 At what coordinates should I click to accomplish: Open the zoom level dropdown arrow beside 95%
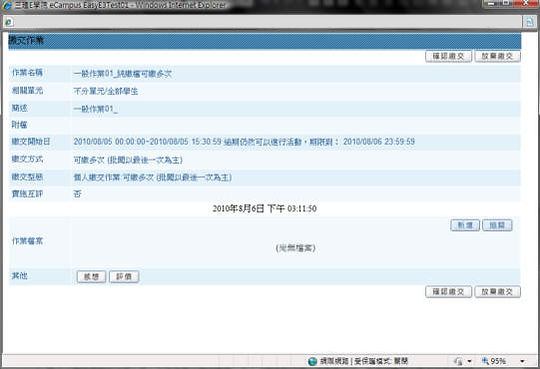(x=522, y=361)
